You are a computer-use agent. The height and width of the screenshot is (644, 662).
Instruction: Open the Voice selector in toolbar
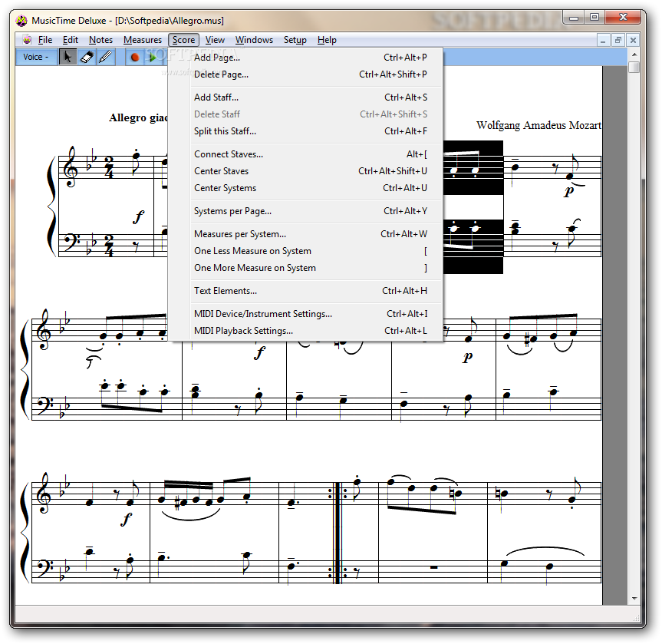[37, 57]
